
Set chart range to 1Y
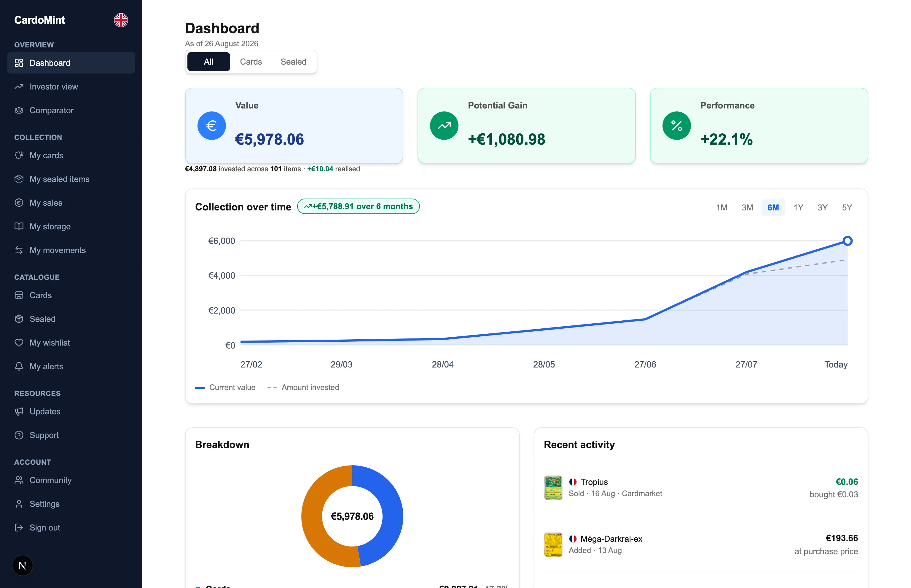pyautogui.click(x=798, y=207)
